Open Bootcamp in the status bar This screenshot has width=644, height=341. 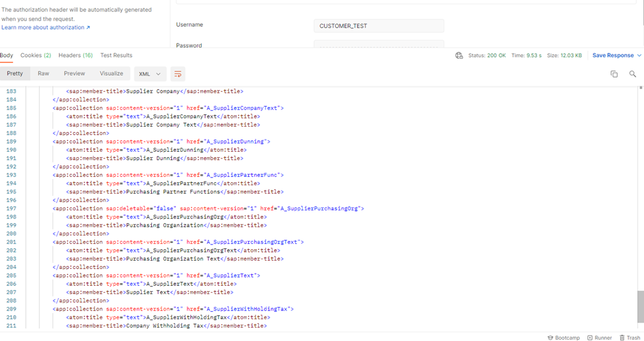(x=563, y=338)
